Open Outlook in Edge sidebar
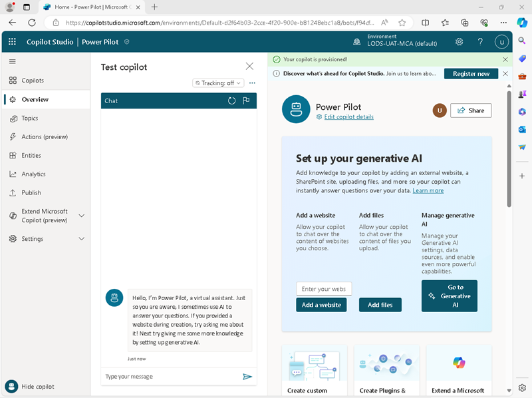 point(522,129)
